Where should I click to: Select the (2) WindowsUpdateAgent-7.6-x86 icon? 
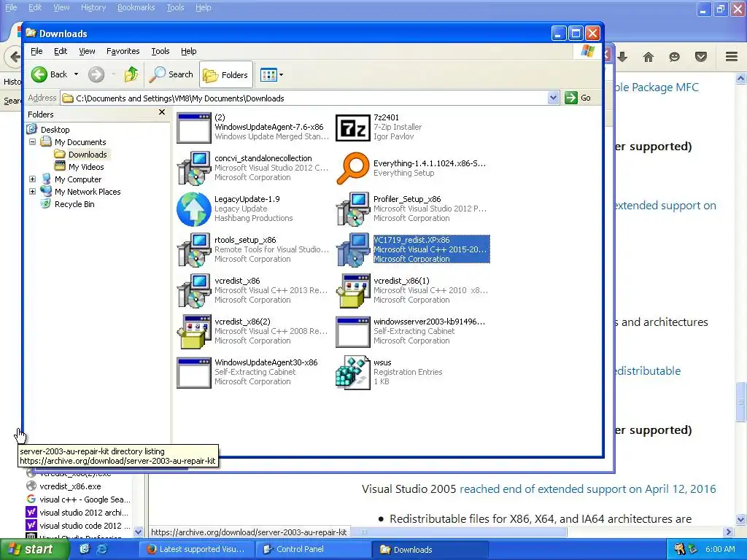point(193,128)
